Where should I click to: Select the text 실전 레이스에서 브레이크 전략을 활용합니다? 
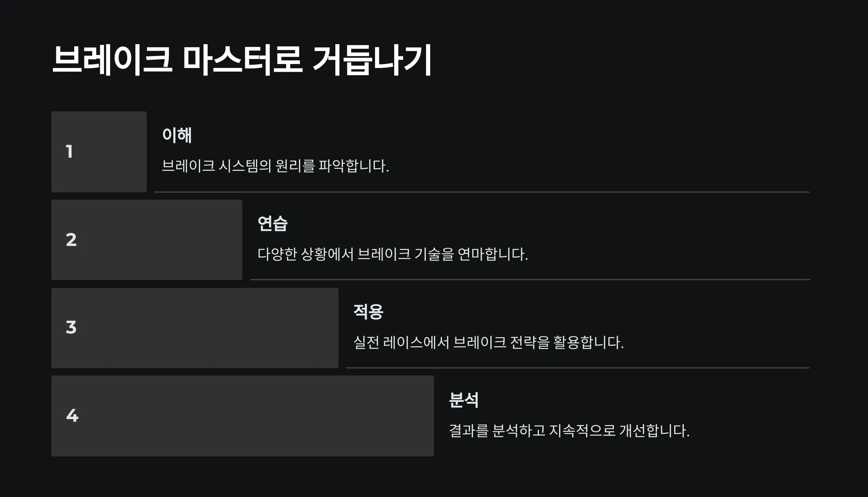(x=489, y=343)
